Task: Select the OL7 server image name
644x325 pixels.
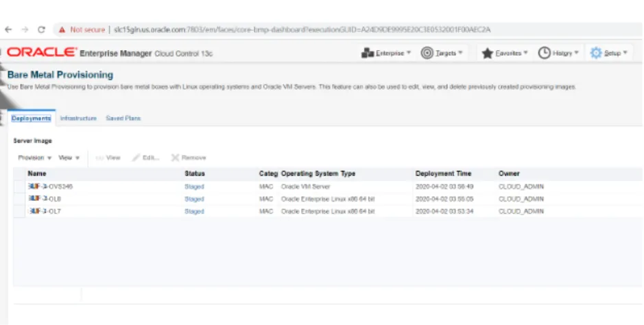Action: (x=44, y=211)
